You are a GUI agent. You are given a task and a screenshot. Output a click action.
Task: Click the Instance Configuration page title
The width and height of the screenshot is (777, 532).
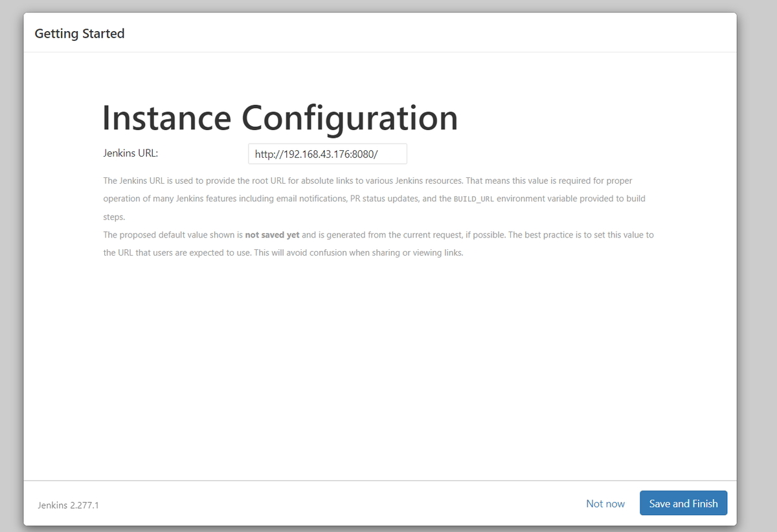pyautogui.click(x=280, y=118)
